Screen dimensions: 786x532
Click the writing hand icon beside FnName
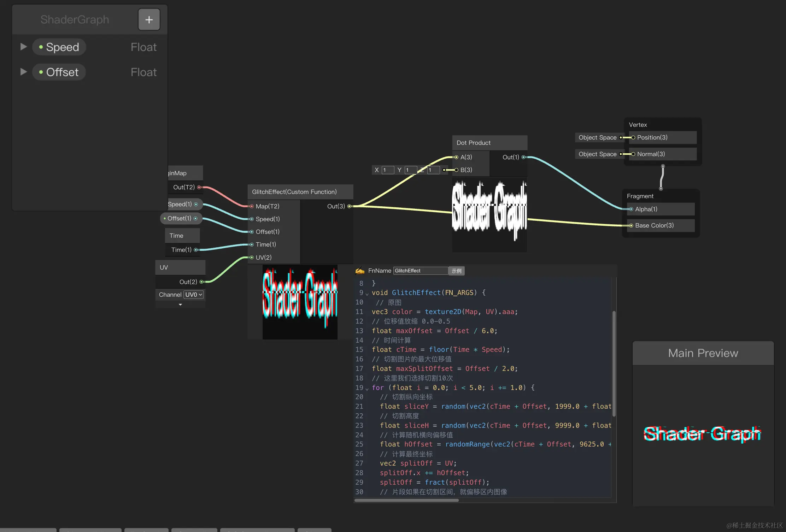point(360,271)
